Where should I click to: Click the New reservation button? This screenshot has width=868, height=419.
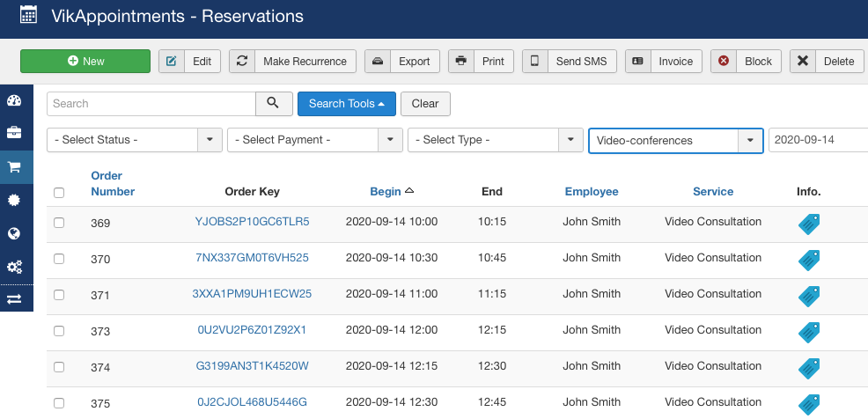point(85,62)
